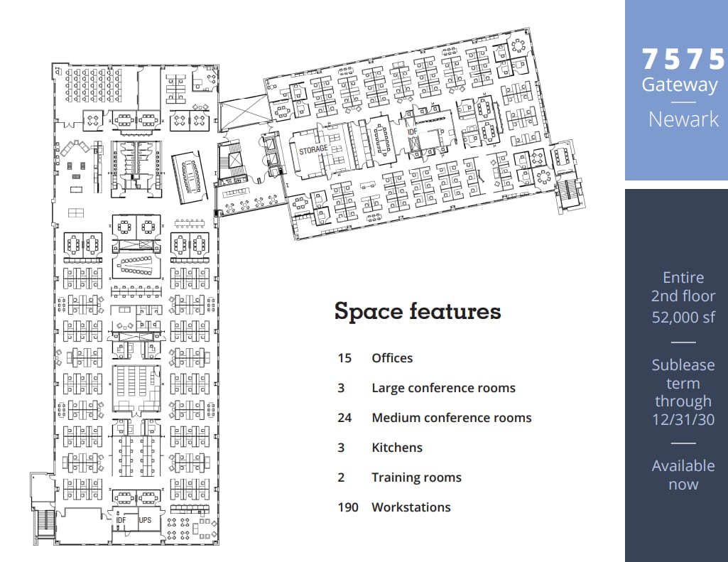Click the '2 Training rooms' entry

click(x=398, y=477)
